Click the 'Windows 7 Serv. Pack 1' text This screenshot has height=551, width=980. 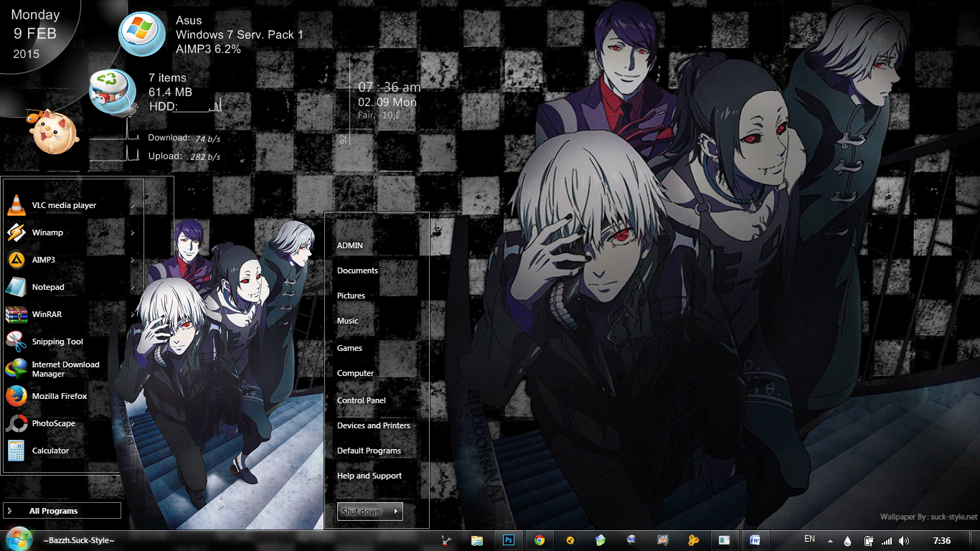click(240, 34)
